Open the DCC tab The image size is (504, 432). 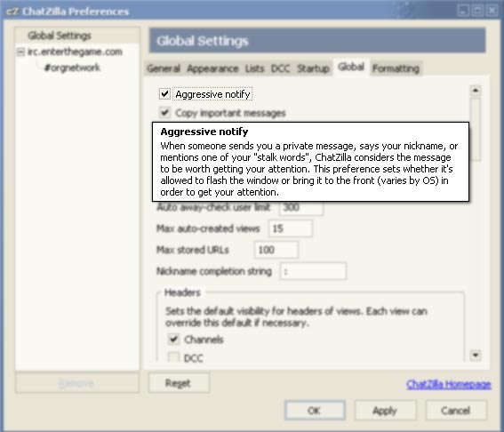[x=280, y=68]
